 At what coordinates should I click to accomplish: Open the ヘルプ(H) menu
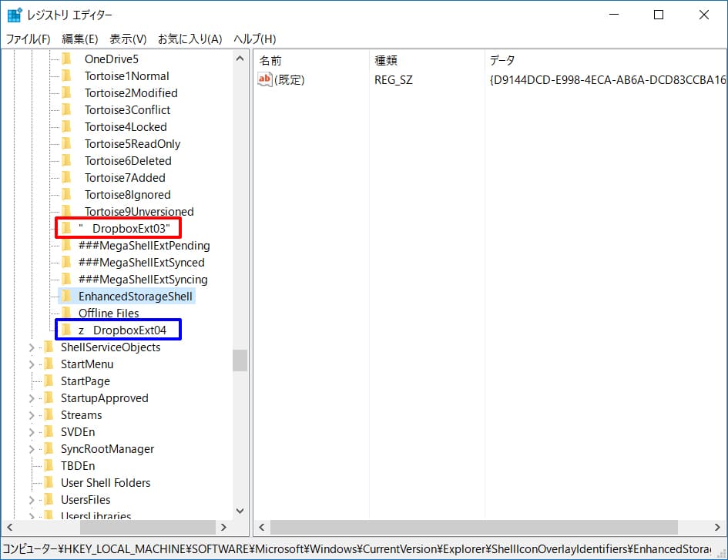[x=255, y=39]
